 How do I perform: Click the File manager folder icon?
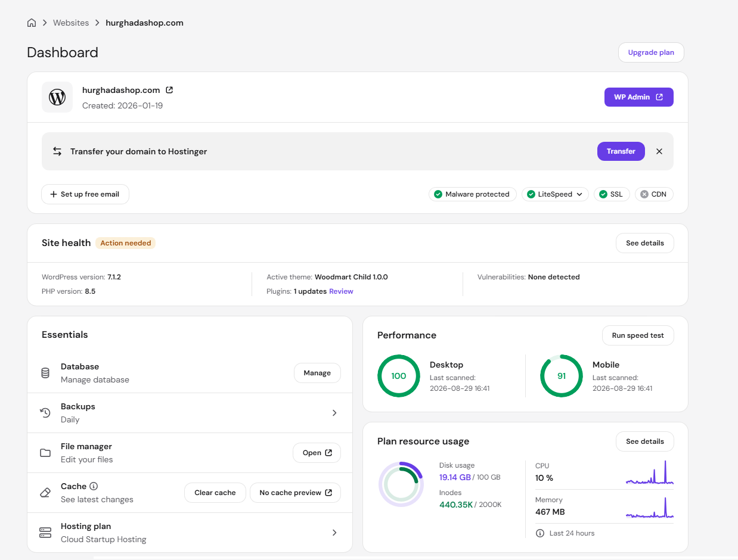pyautogui.click(x=45, y=453)
